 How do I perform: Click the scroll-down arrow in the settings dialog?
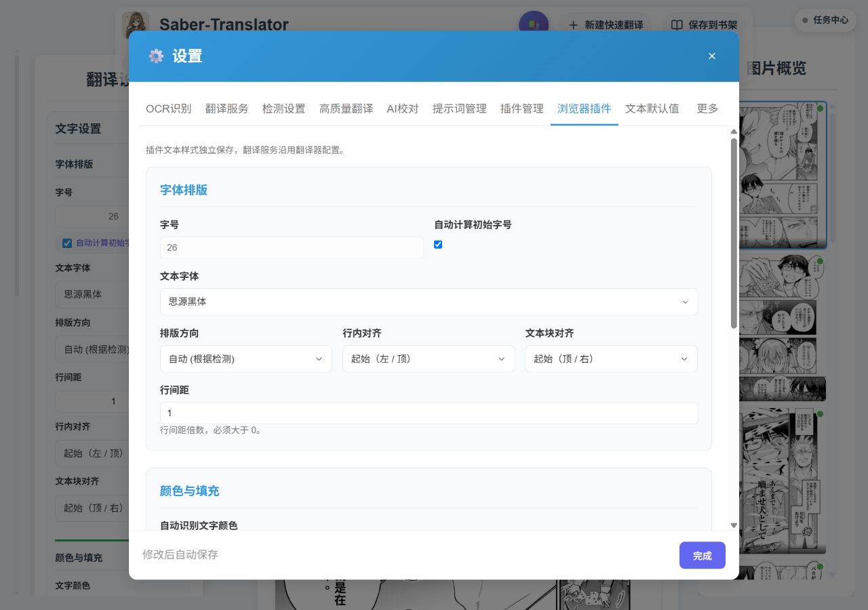coord(734,525)
